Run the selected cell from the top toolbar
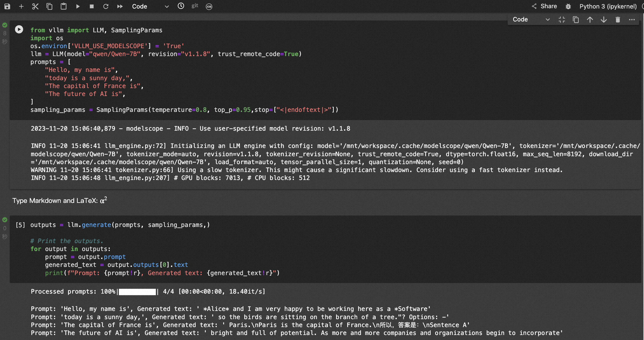This screenshot has height=340, width=644. tap(78, 6)
